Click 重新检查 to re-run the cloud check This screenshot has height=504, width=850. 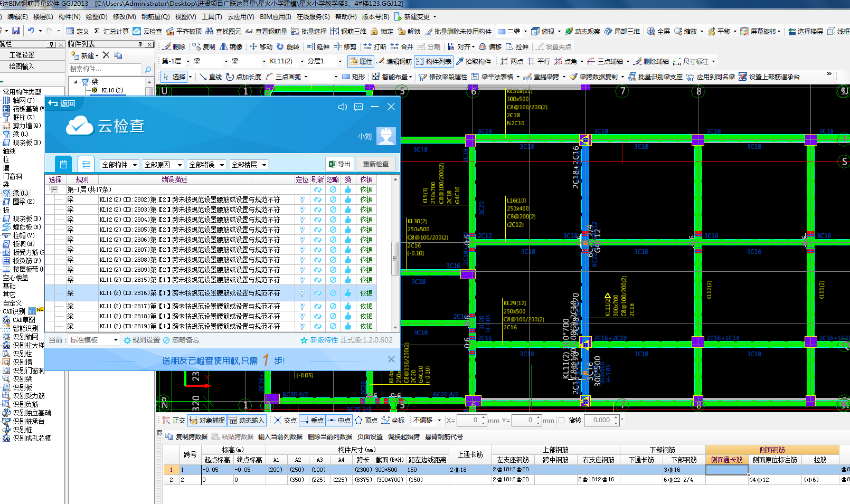376,164
